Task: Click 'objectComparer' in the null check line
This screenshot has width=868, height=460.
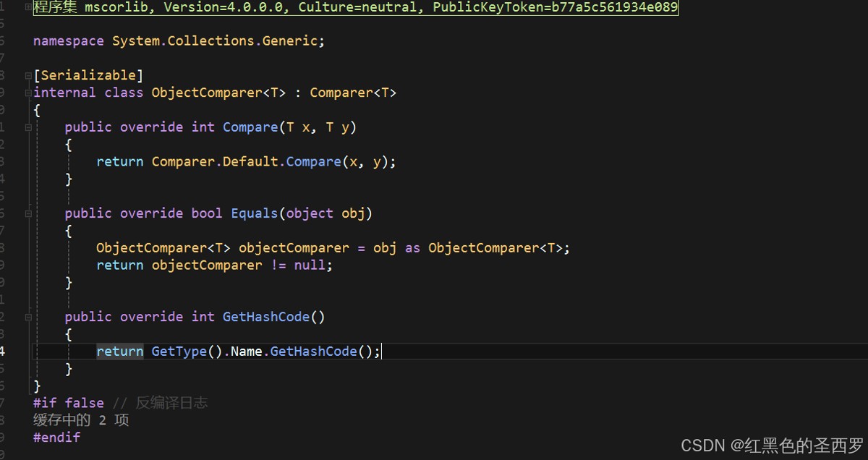Action: (207, 265)
